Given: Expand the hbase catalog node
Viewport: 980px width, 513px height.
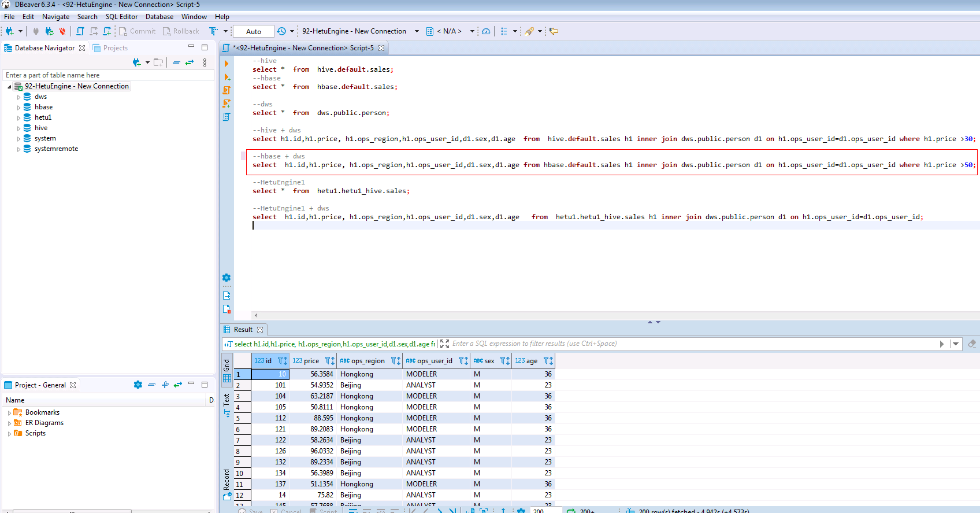Looking at the screenshot, I should pos(18,108).
